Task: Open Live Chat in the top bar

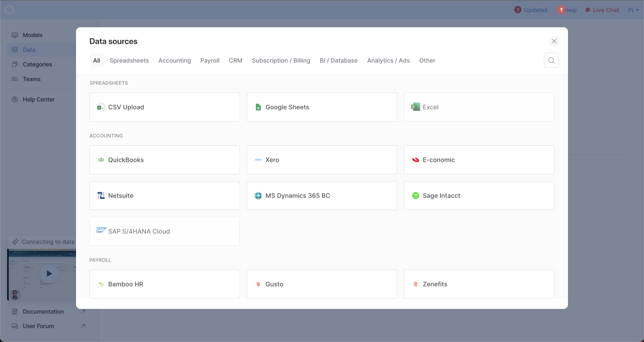Action: (x=602, y=10)
